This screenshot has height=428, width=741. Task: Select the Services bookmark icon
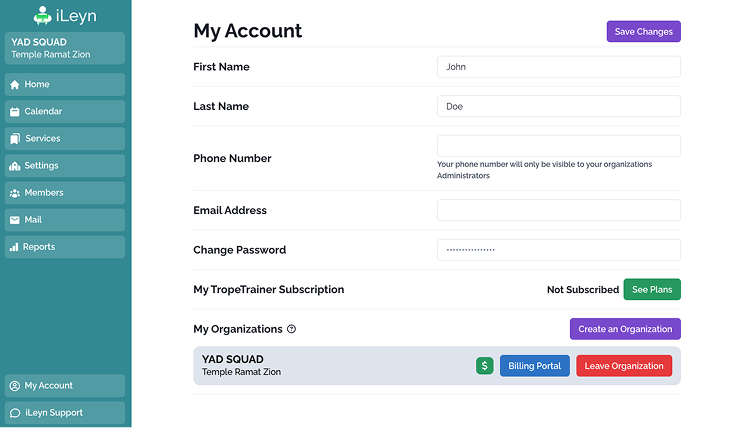tap(15, 138)
